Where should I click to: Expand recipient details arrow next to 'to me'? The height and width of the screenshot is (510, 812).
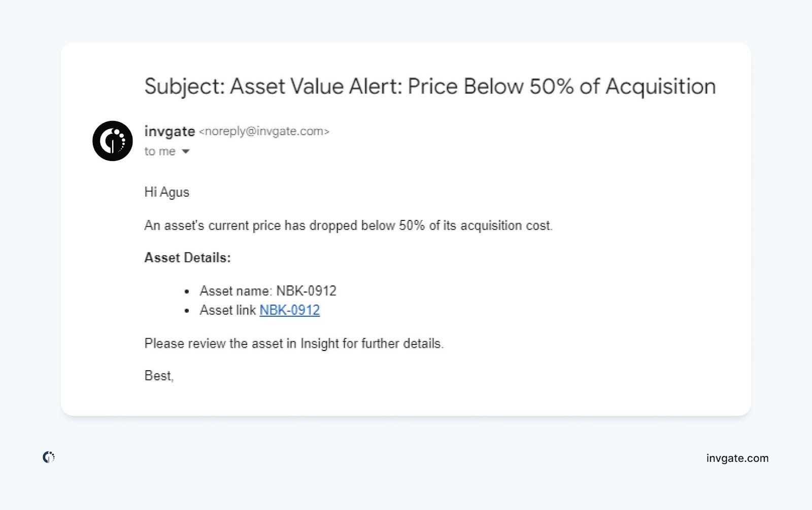tap(186, 151)
